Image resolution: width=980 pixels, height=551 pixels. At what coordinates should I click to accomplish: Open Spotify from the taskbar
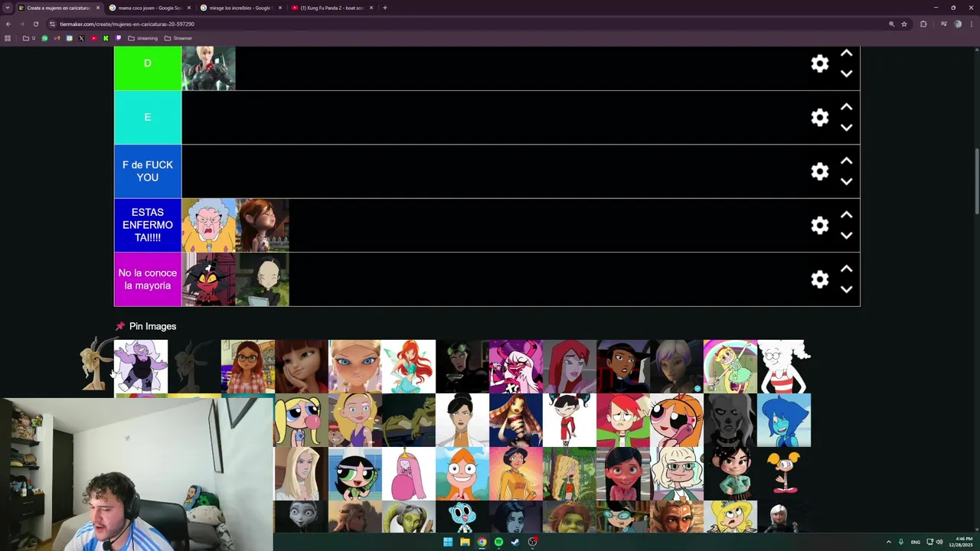[498, 542]
